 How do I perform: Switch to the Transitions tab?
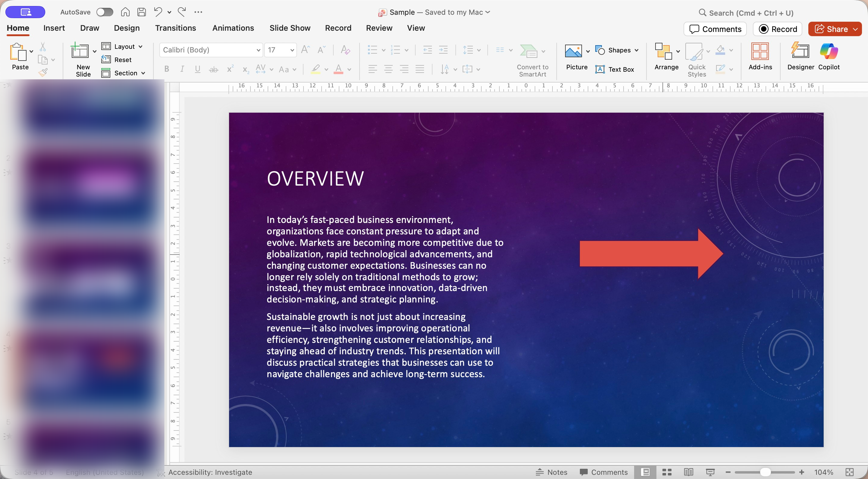click(x=175, y=28)
